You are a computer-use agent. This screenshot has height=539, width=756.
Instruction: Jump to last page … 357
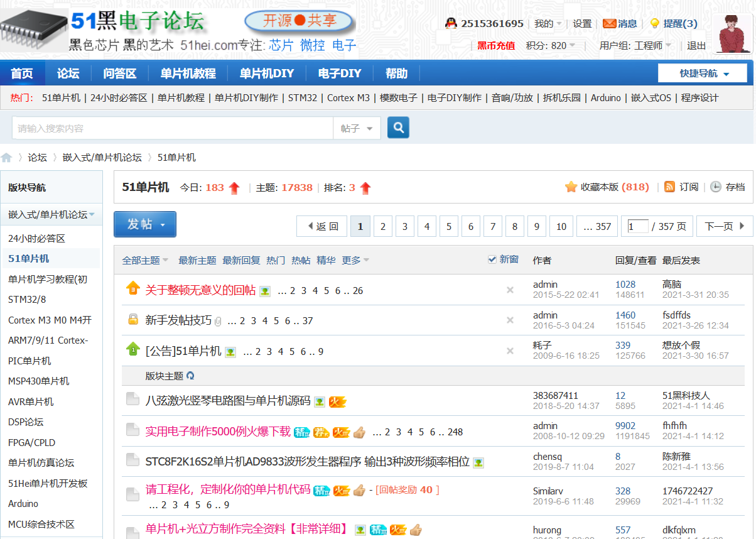tap(597, 226)
